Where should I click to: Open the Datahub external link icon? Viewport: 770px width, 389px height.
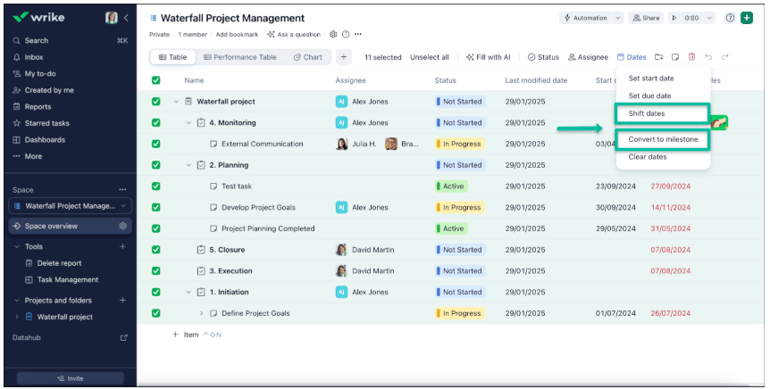coord(124,337)
